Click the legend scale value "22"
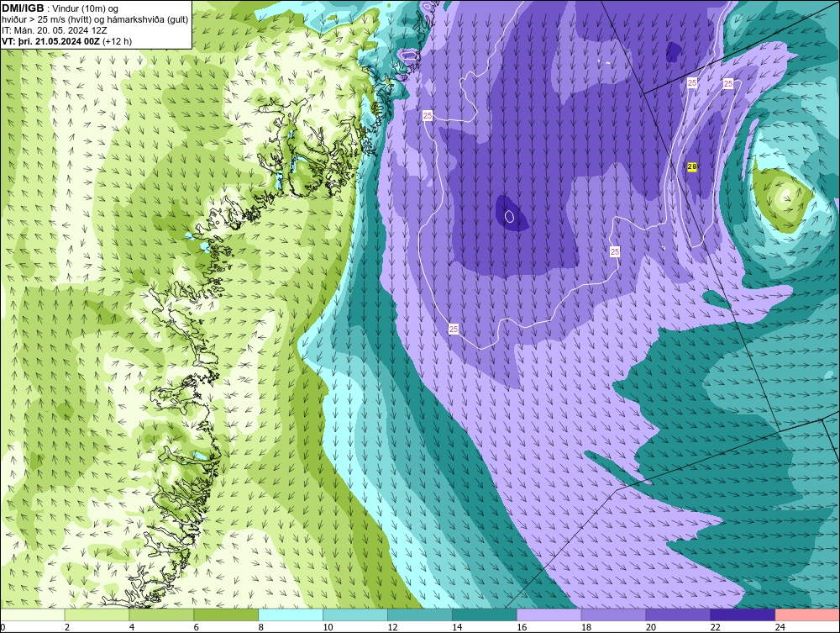 click(715, 627)
